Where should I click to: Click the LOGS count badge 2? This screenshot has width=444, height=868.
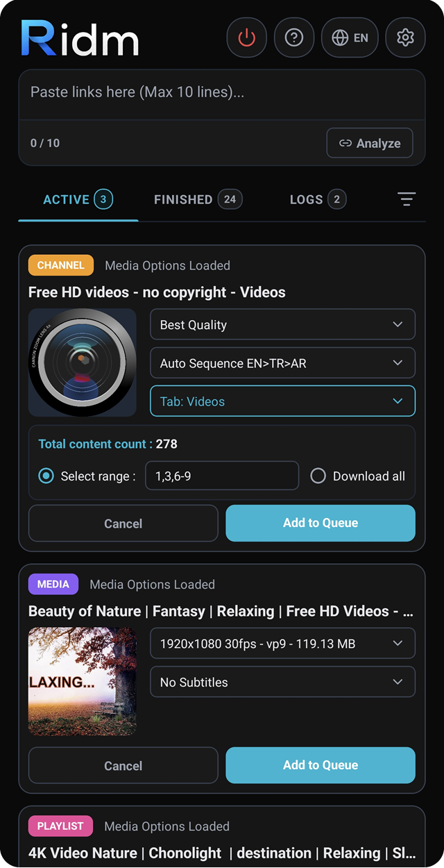point(336,199)
